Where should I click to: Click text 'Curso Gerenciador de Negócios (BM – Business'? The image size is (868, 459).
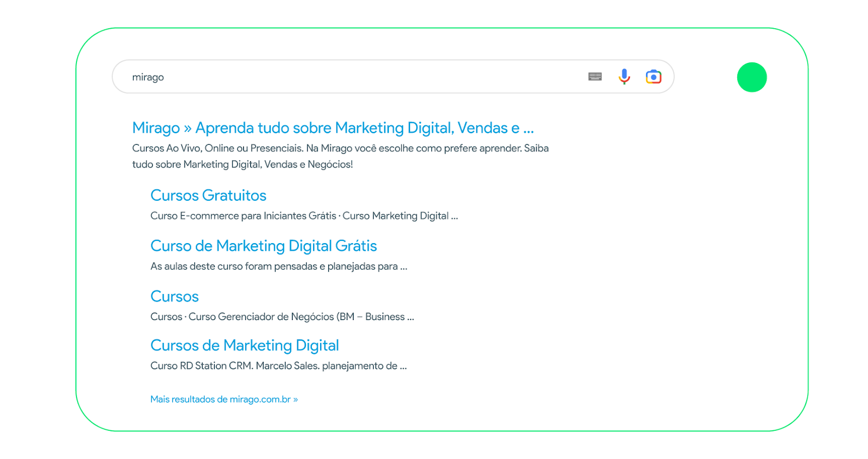point(297,317)
